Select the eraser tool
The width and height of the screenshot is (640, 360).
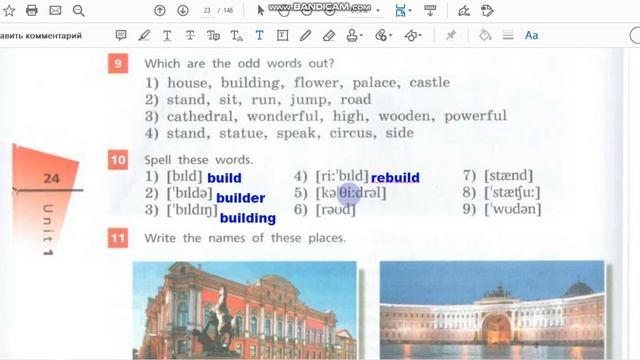(329, 36)
